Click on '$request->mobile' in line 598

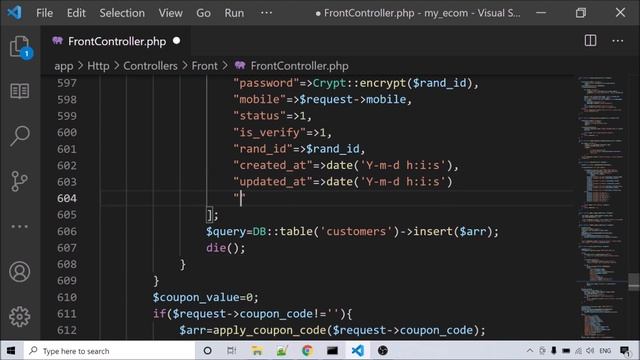pos(353,100)
